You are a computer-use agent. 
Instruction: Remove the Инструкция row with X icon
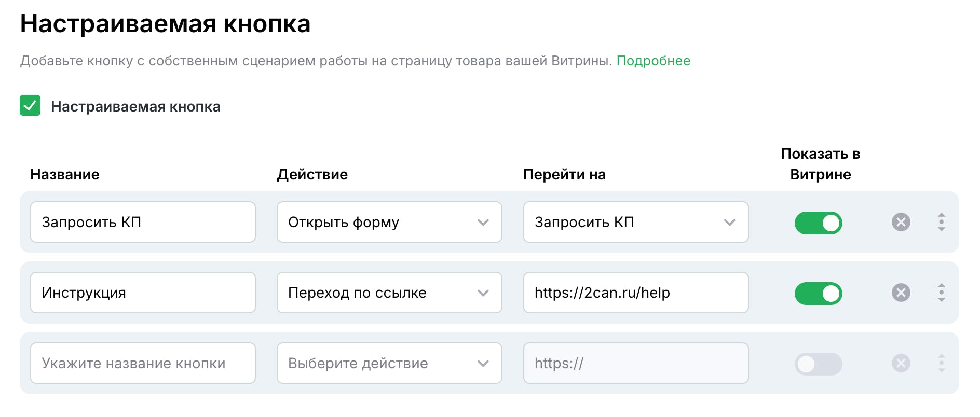901,293
